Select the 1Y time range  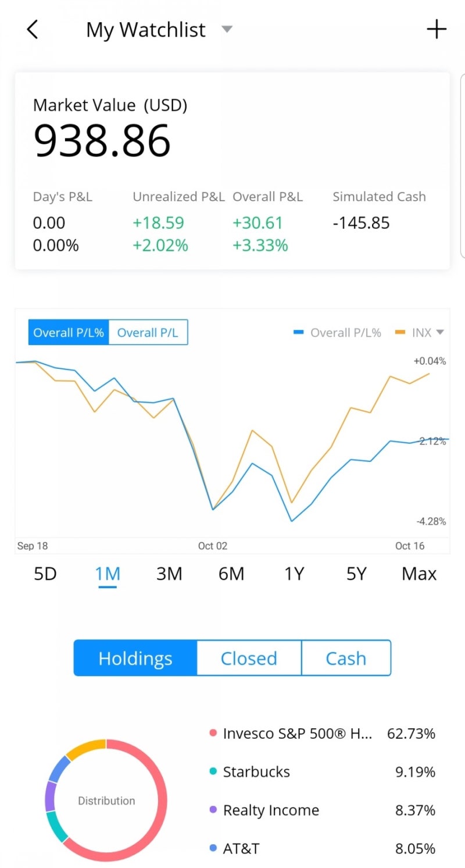[x=294, y=574]
